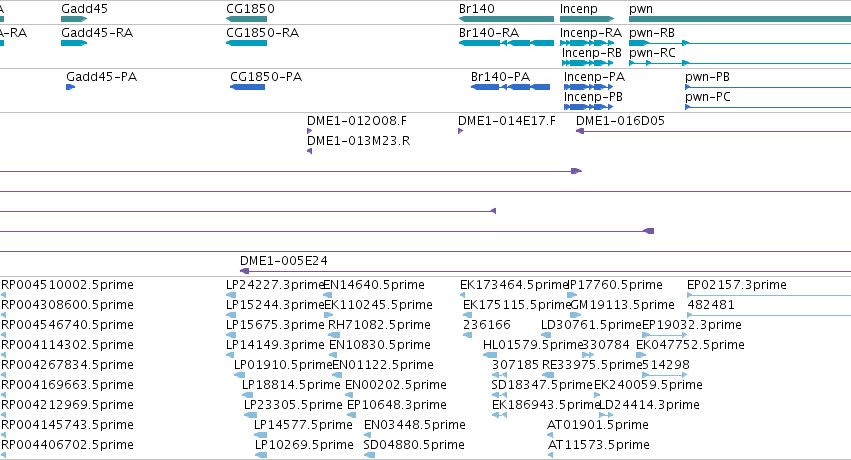Click the LP14149.3prime EST label
The height and width of the screenshot is (460, 851).
[x=275, y=345]
